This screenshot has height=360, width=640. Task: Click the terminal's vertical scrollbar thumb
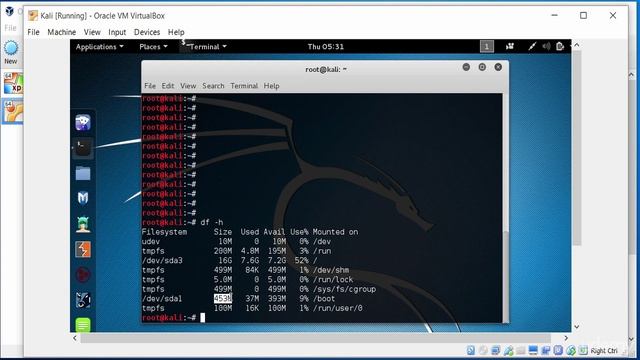506,276
